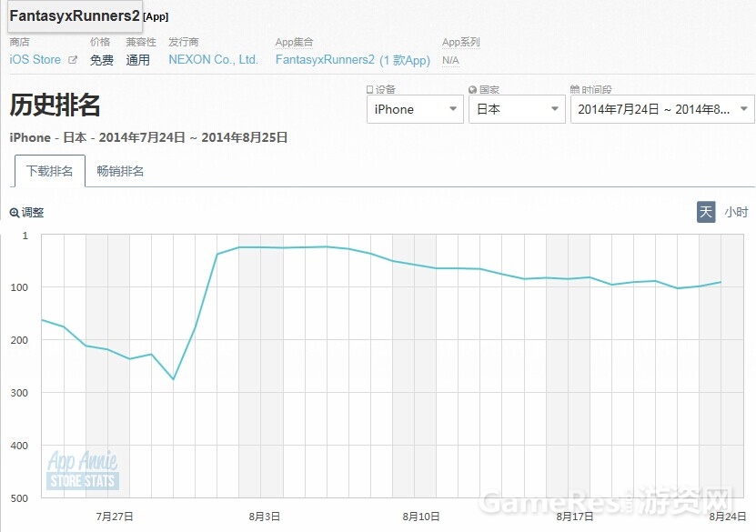
Task: Click the 通用 compatibility value
Action: click(138, 60)
